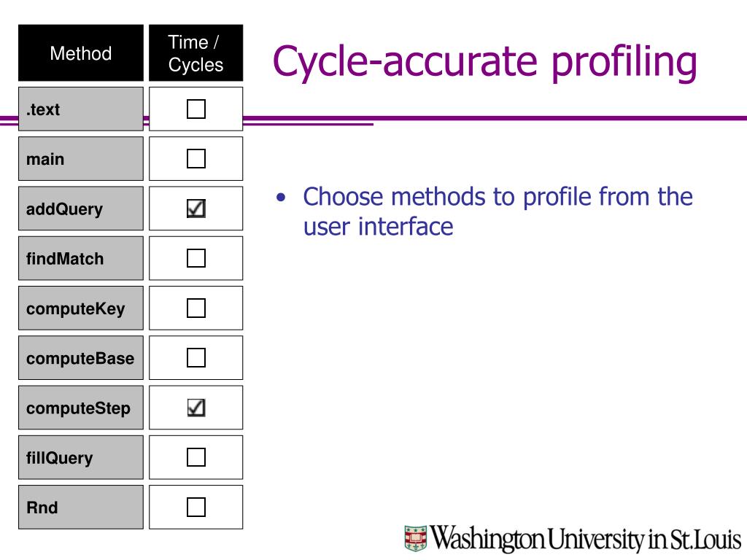747x560 pixels.
Task: Check the fillQuery checkbox
Action: [196, 457]
